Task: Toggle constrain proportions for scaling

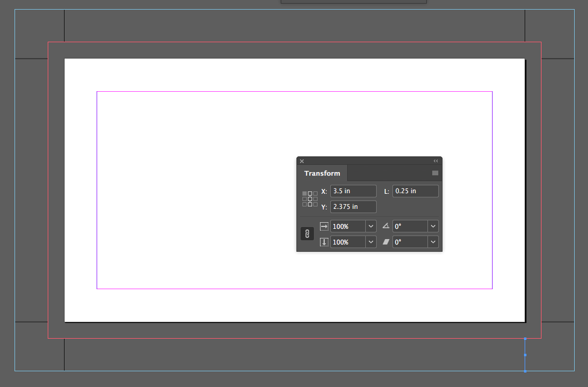Action: [307, 234]
